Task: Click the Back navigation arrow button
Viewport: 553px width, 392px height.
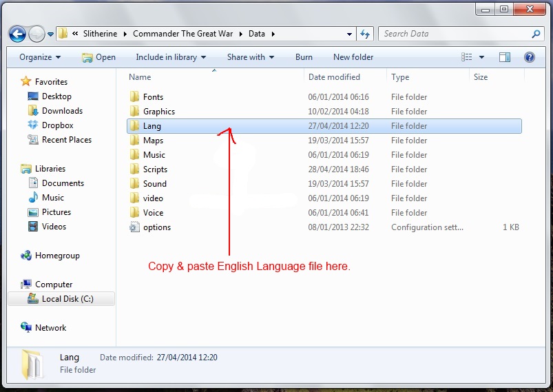Action: click(x=18, y=34)
